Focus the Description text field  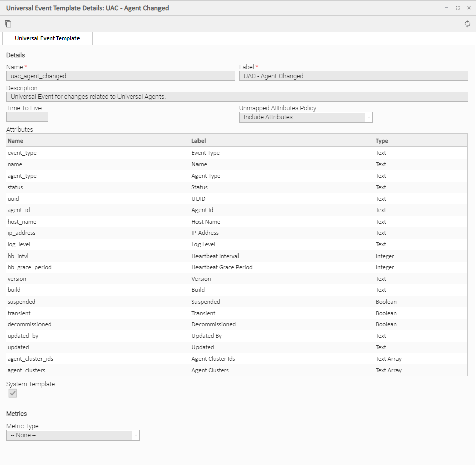pyautogui.click(x=236, y=96)
